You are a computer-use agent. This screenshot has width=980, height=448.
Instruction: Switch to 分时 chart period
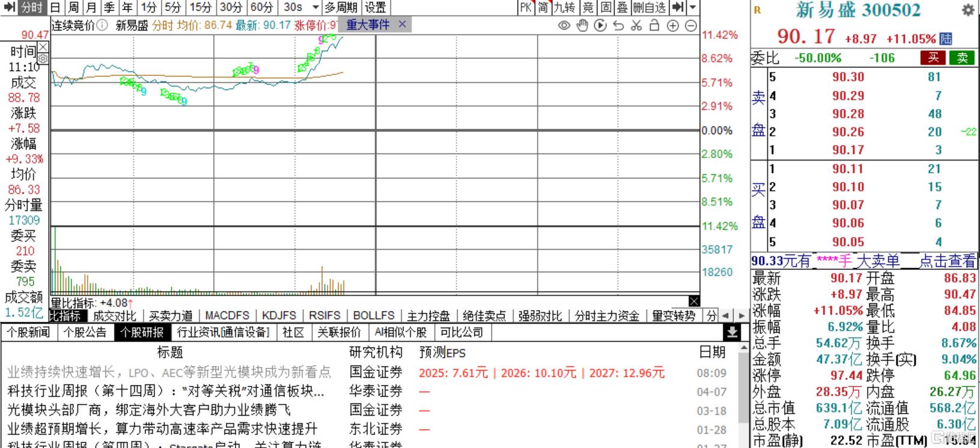pos(32,7)
